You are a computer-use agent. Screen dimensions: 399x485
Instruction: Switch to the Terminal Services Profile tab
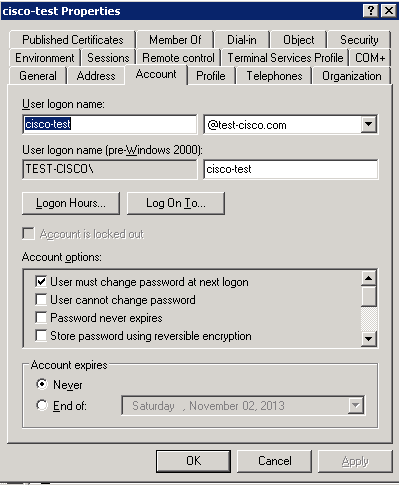pyautogui.click(x=285, y=58)
